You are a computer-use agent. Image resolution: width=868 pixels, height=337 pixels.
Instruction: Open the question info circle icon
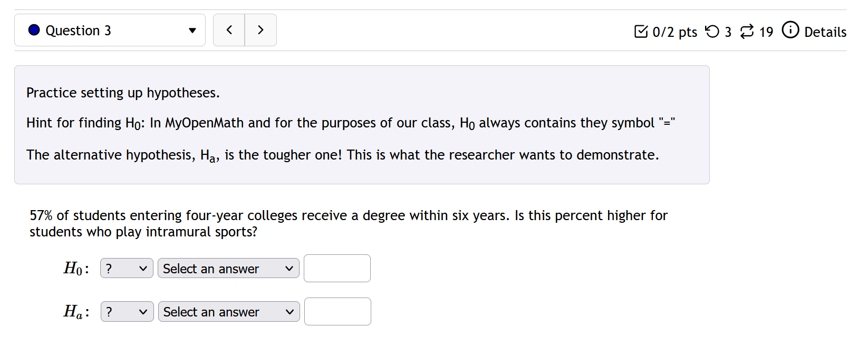click(790, 31)
